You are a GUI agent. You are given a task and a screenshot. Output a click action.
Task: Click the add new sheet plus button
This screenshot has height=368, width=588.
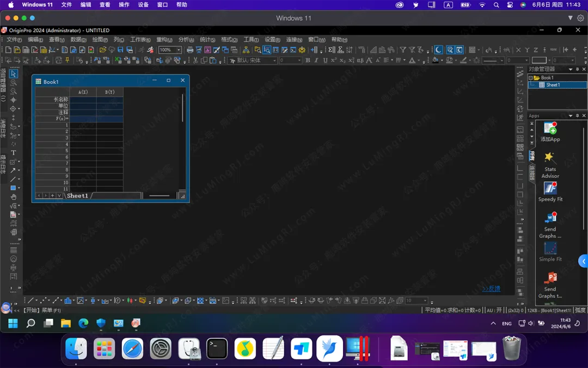tap(52, 196)
